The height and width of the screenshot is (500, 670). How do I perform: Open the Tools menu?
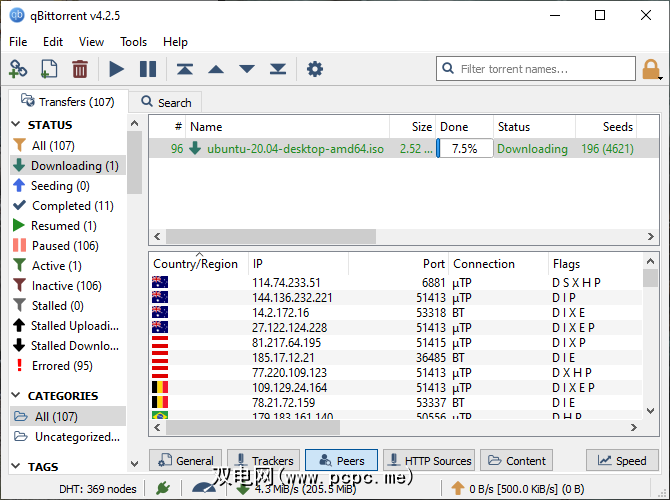[133, 42]
